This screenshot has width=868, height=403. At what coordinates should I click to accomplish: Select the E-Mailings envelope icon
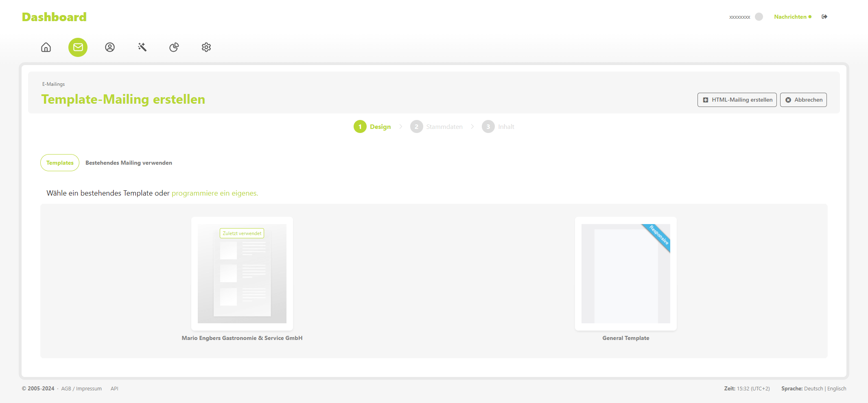(78, 47)
